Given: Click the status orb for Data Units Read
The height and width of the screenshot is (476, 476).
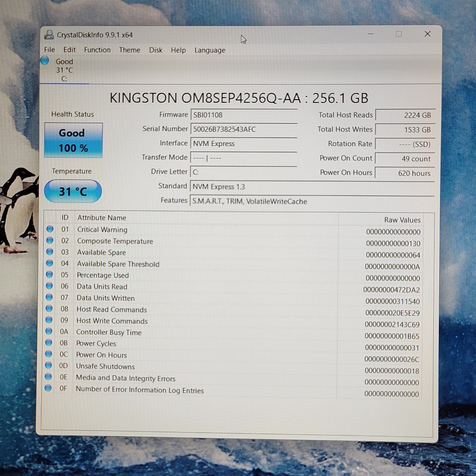Looking at the screenshot, I should pos(49,286).
